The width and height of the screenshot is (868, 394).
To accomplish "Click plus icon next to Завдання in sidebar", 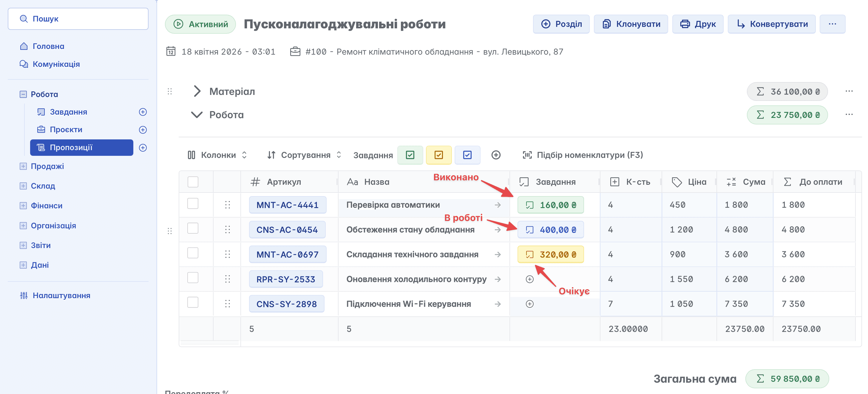I will pyautogui.click(x=143, y=112).
